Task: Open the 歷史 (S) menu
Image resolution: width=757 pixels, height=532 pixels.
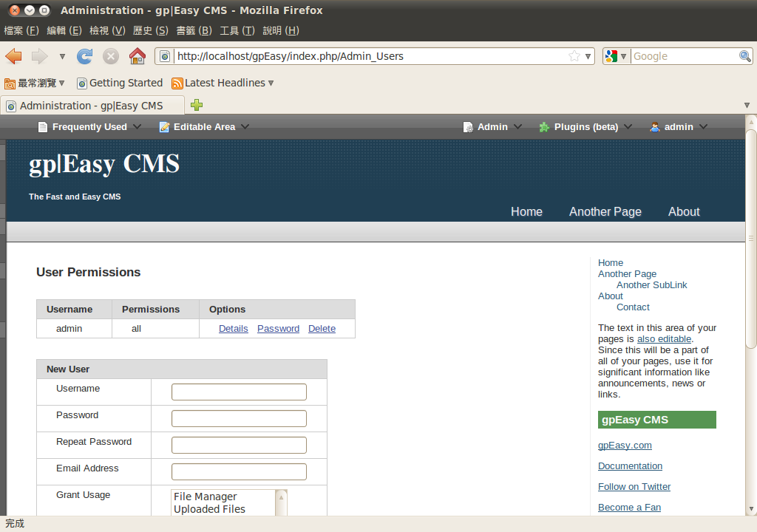Action: (151, 30)
